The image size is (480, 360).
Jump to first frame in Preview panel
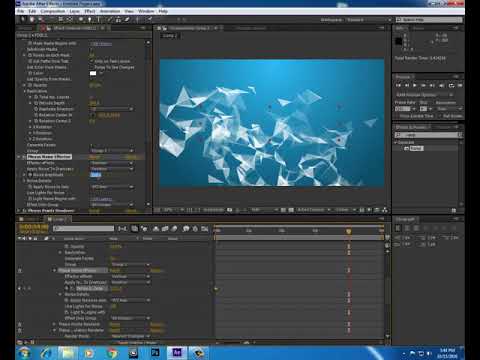(x=398, y=86)
